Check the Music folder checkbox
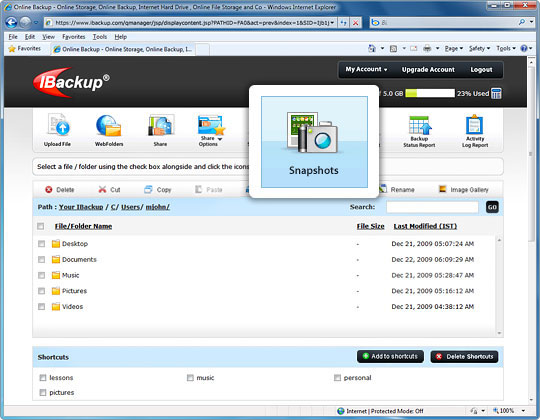 41,275
